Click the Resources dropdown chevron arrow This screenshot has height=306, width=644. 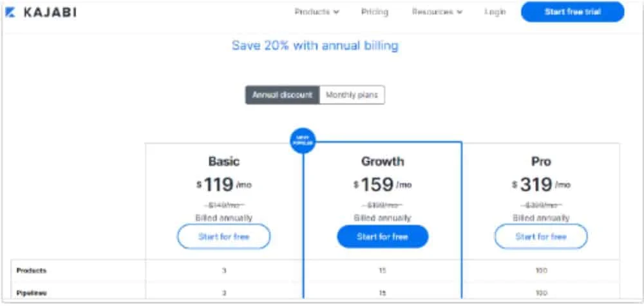tap(459, 12)
